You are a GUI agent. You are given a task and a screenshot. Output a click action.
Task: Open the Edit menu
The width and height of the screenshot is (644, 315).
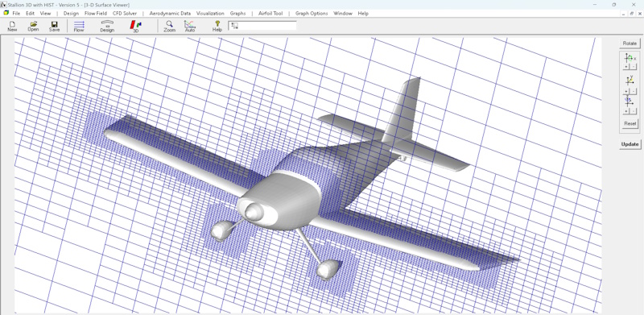[x=30, y=13]
